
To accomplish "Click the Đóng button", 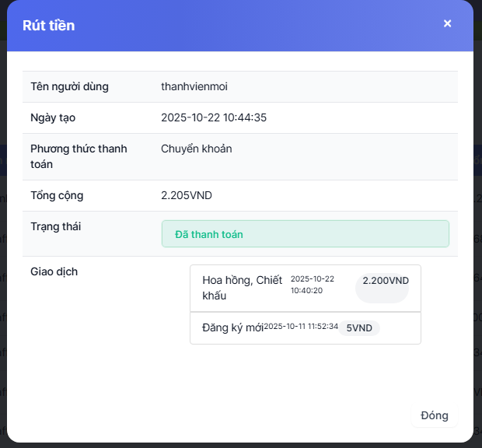I will coord(434,415).
